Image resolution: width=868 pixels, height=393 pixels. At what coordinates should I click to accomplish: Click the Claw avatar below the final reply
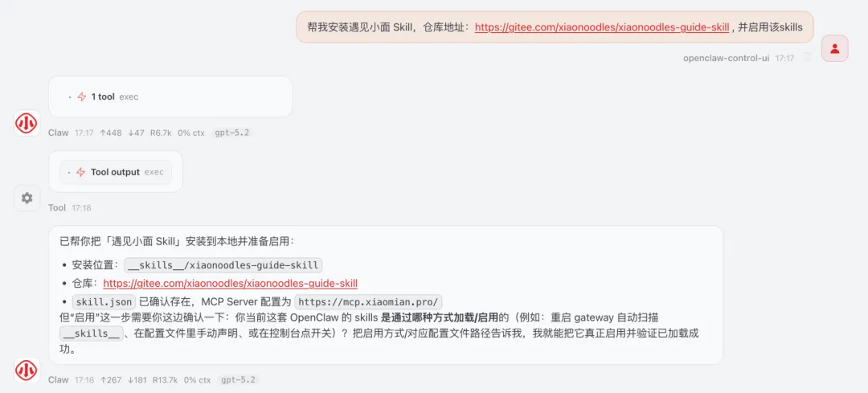tap(27, 370)
